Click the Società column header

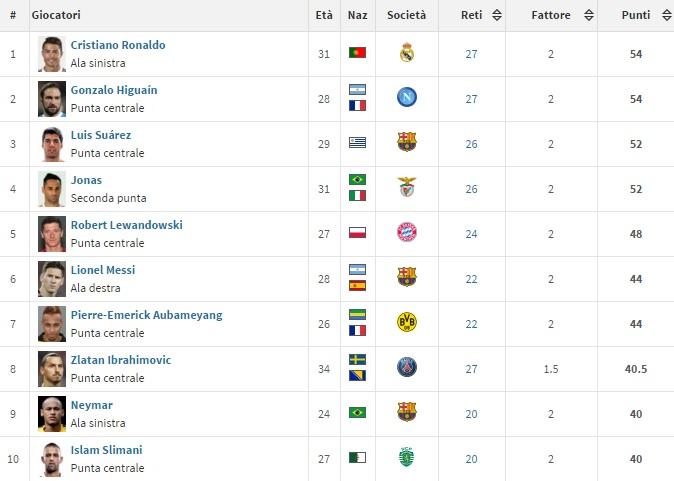click(406, 15)
